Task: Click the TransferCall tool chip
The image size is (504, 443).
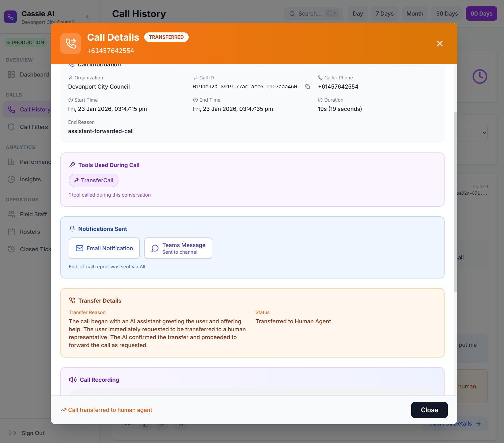Action: pyautogui.click(x=94, y=180)
